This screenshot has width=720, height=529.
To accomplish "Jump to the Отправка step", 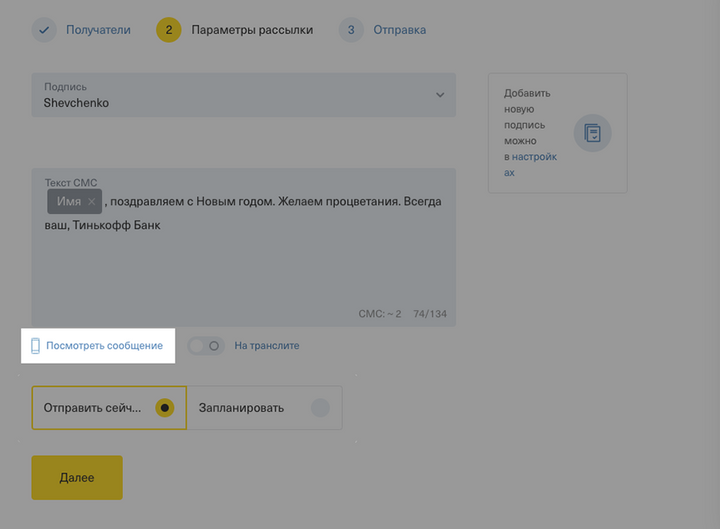I will pos(399,30).
